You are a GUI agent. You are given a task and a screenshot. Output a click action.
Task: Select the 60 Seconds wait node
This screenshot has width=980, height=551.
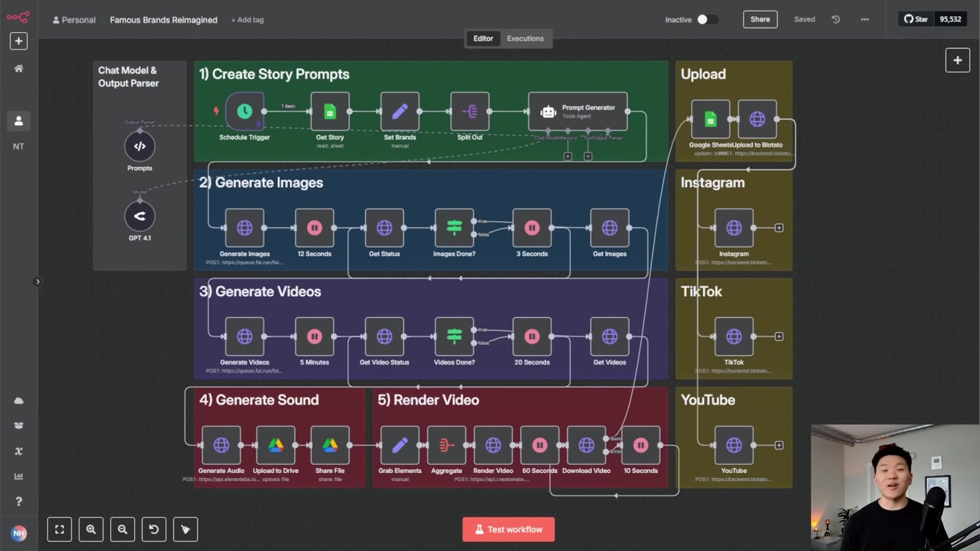pos(540,445)
